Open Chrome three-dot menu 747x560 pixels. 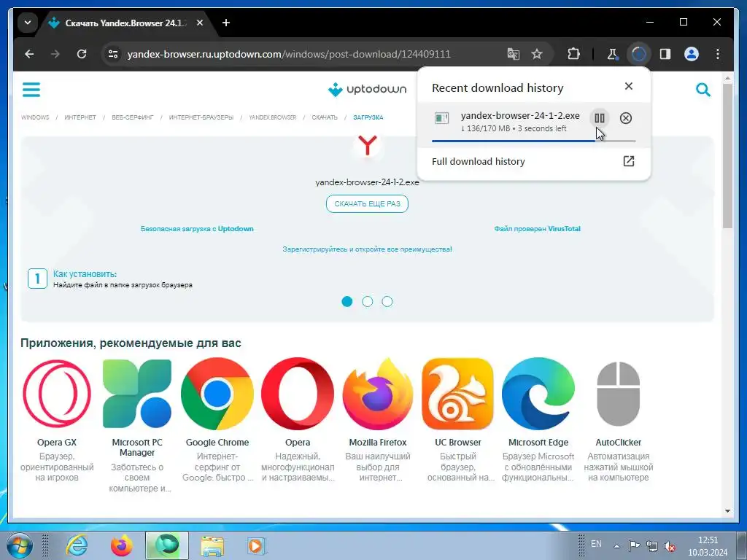click(718, 54)
